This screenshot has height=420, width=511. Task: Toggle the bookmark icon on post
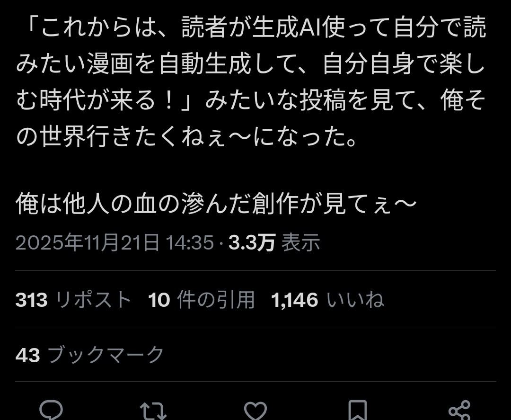(x=358, y=411)
